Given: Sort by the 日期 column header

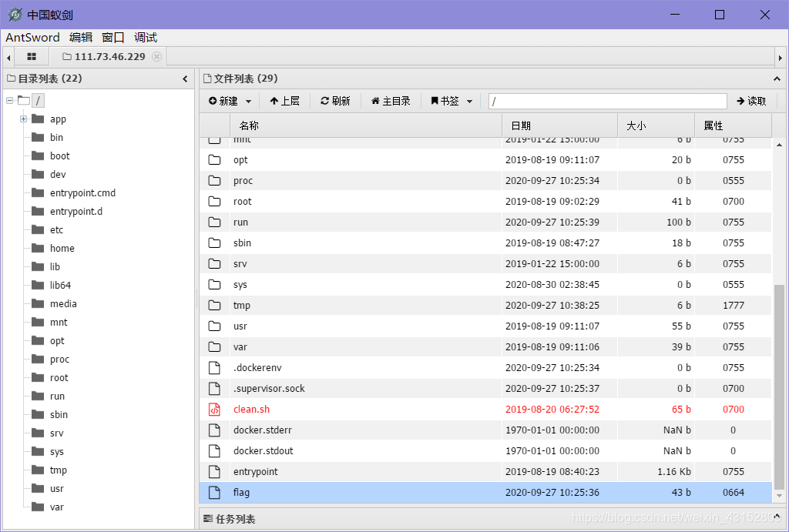Looking at the screenshot, I should pos(559,125).
